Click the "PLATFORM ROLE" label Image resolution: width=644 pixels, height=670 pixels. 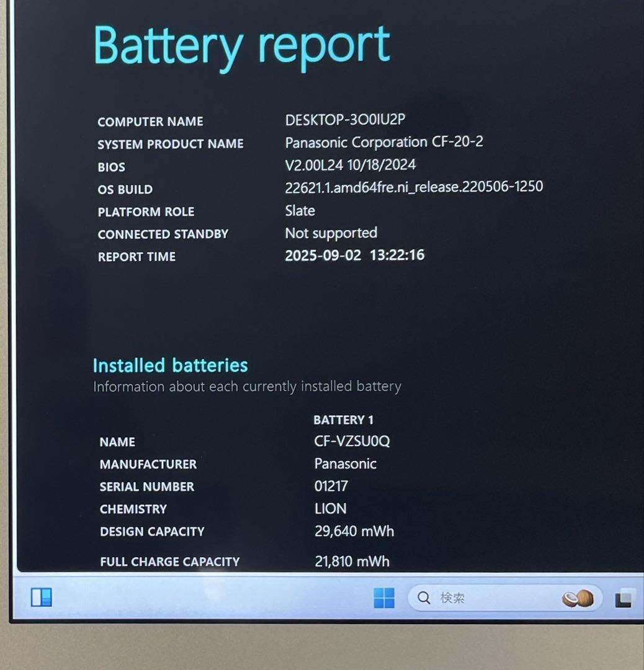point(146,212)
